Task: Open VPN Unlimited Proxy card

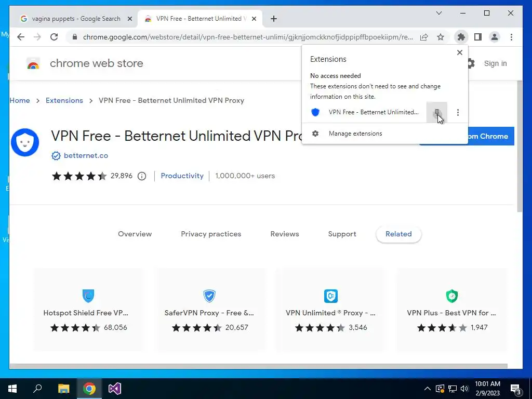Action: click(331, 310)
